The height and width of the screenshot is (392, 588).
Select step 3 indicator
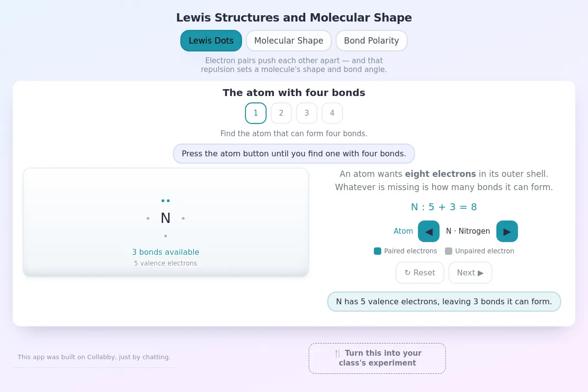pyautogui.click(x=307, y=113)
